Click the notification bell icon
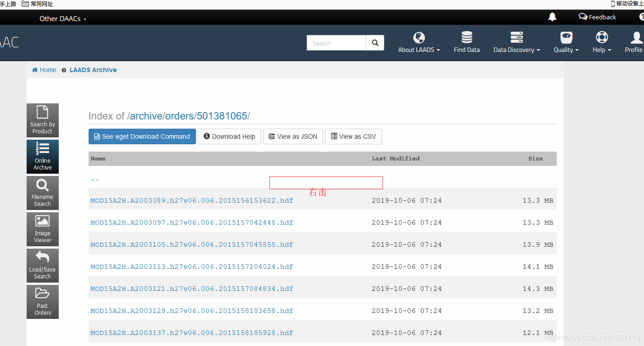 coord(552,17)
